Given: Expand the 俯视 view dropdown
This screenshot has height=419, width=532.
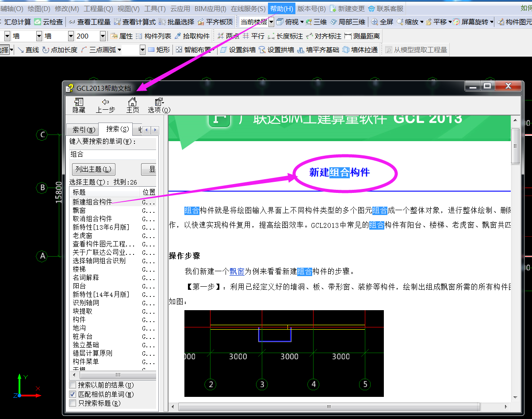Looking at the screenshot, I should (x=302, y=22).
